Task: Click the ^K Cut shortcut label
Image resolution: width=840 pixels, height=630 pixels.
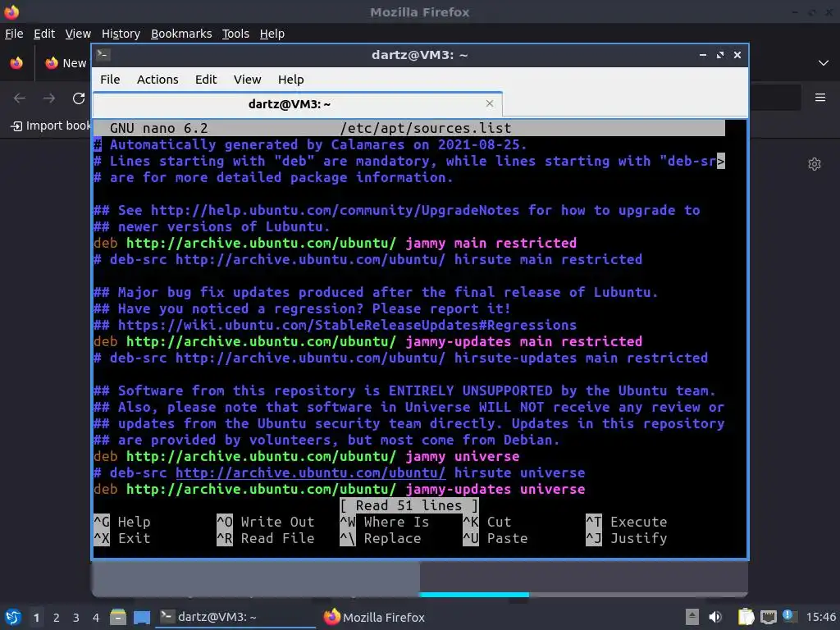Action: [487, 523]
